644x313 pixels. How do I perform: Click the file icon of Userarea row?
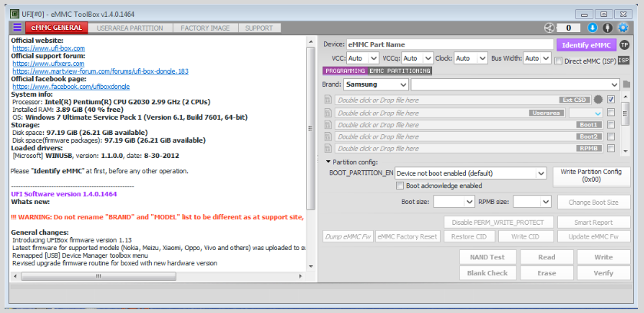click(x=328, y=113)
